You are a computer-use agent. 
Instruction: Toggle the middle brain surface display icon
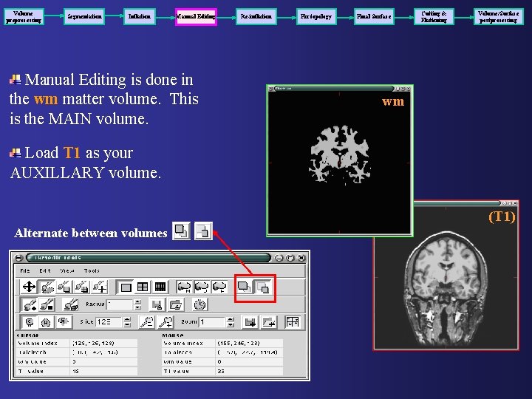coord(202,287)
